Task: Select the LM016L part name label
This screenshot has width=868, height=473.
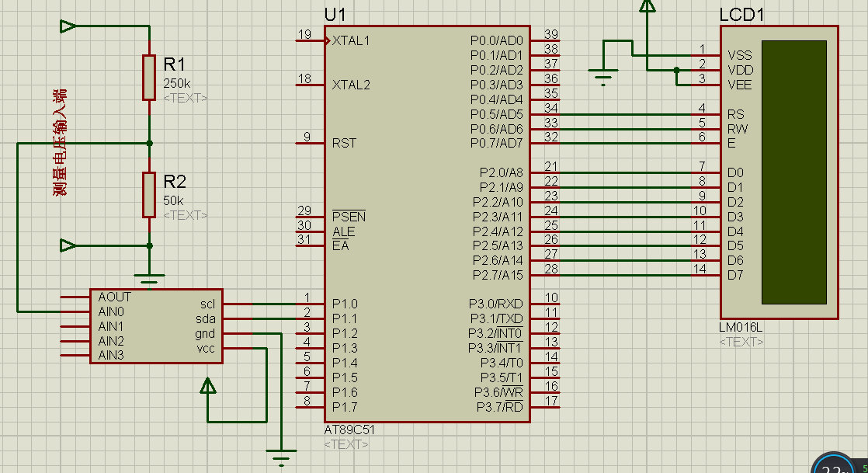Action: 741,327
